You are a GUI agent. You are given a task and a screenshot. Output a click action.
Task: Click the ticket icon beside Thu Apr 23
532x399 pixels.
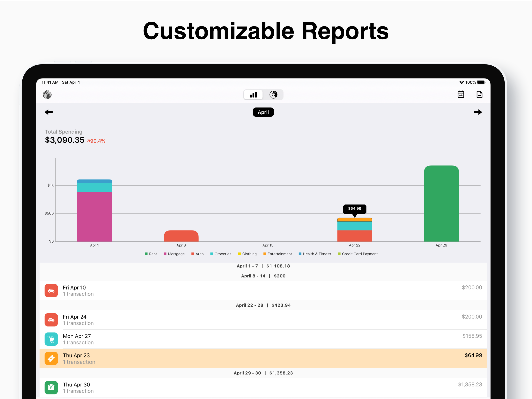51,358
